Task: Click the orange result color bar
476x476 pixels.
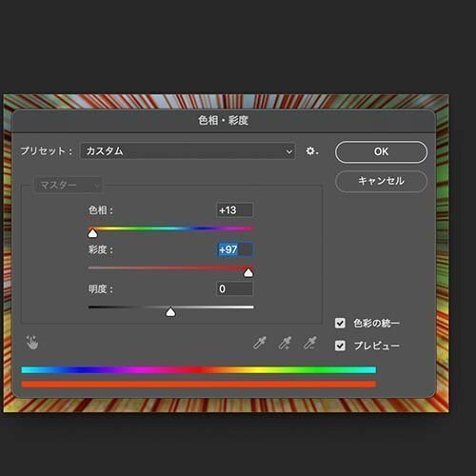Action: (x=199, y=384)
